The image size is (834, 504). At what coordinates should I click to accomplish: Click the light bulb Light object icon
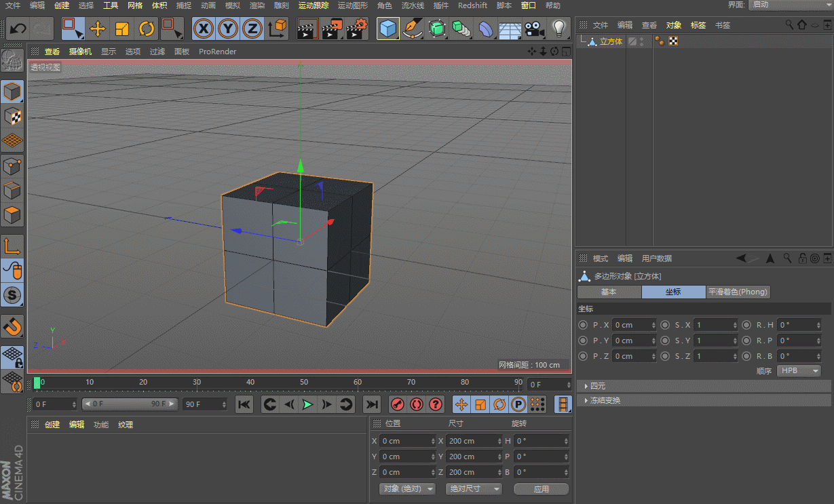pyautogui.click(x=558, y=28)
